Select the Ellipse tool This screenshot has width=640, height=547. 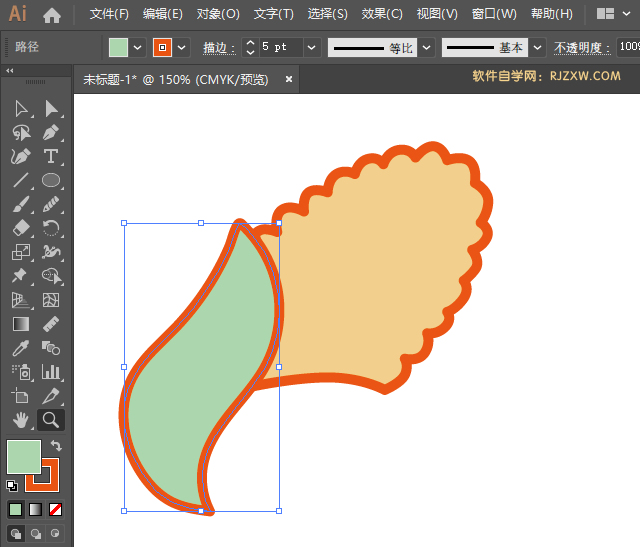51,180
